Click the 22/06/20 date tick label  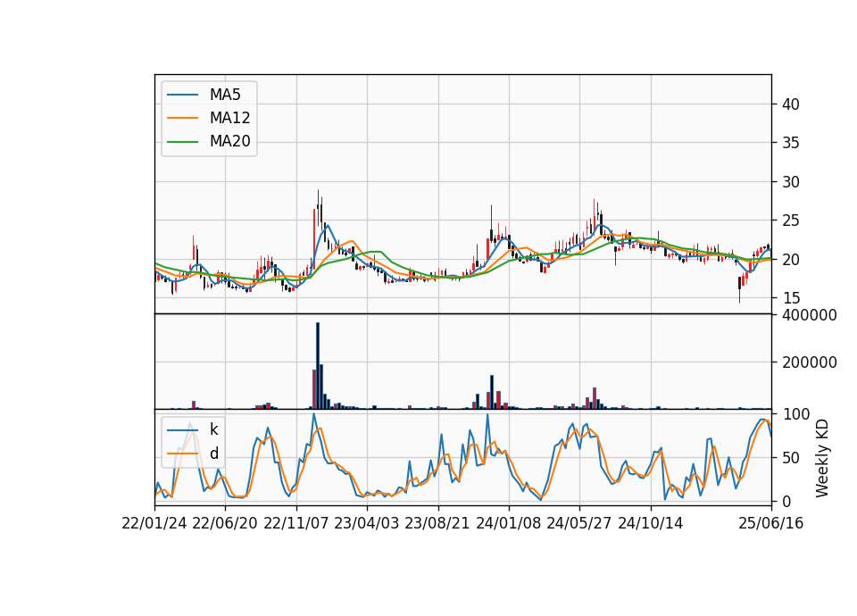pos(225,523)
